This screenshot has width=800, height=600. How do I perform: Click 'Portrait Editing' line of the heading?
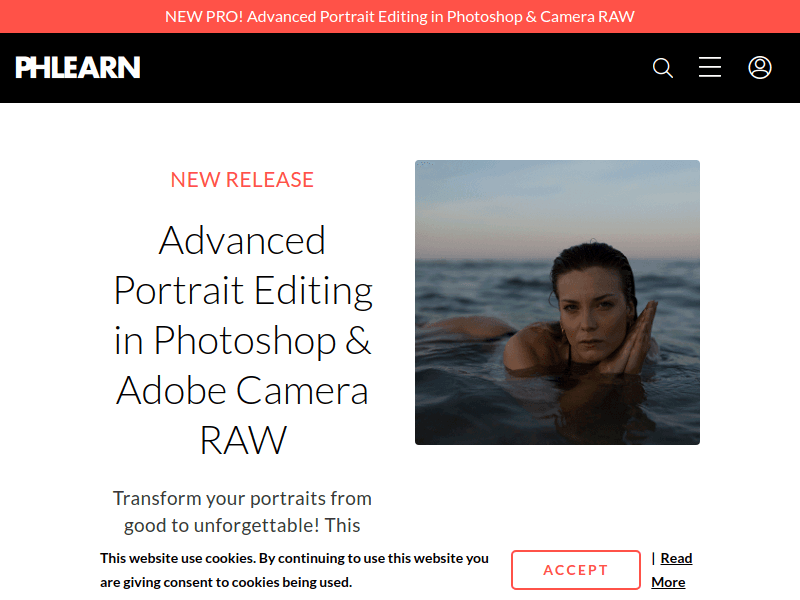click(243, 291)
